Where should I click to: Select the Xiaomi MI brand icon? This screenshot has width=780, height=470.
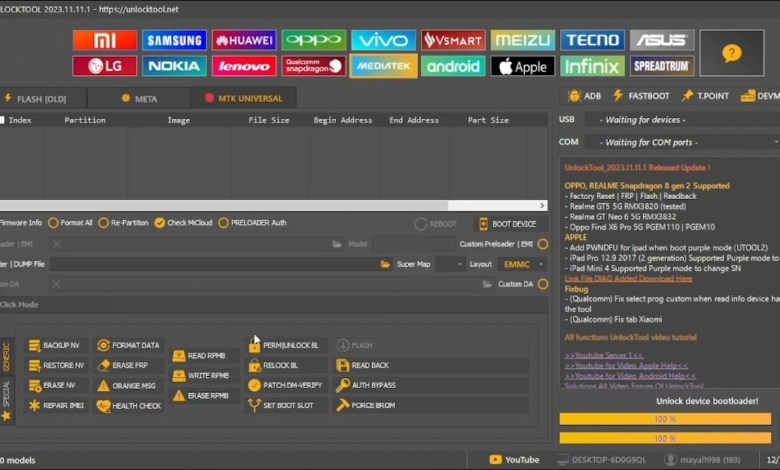[105, 40]
